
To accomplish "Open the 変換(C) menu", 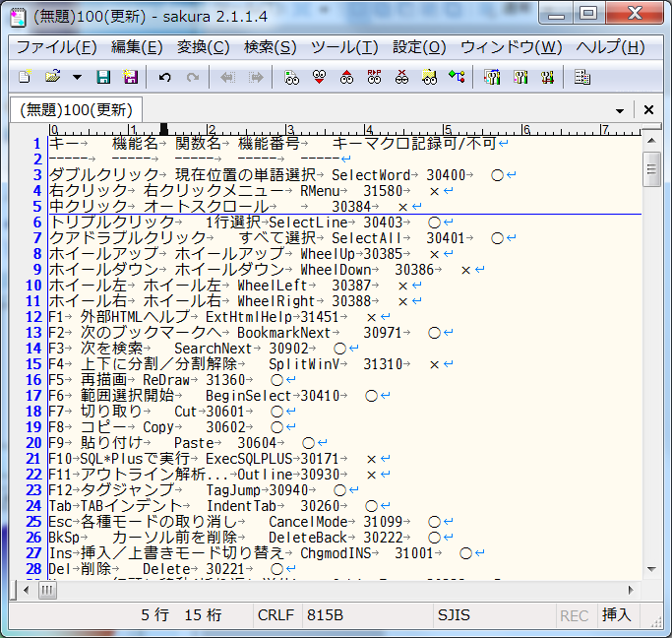I will [203, 47].
